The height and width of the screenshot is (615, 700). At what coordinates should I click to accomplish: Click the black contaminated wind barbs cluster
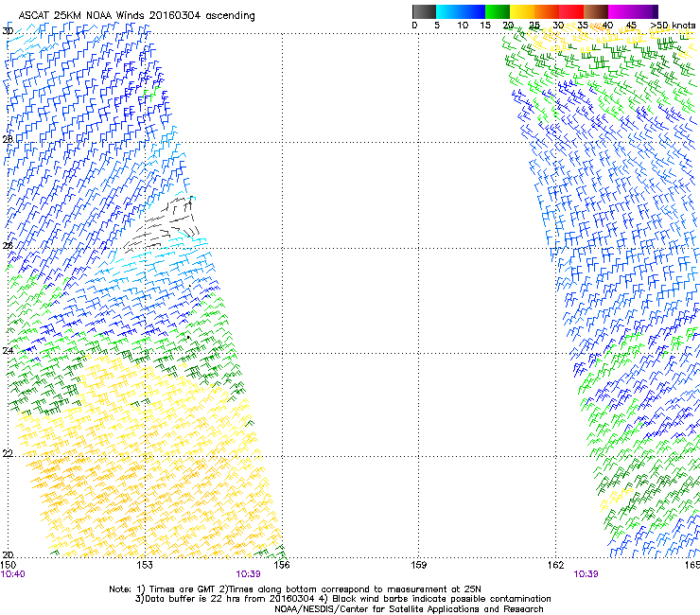162,223
